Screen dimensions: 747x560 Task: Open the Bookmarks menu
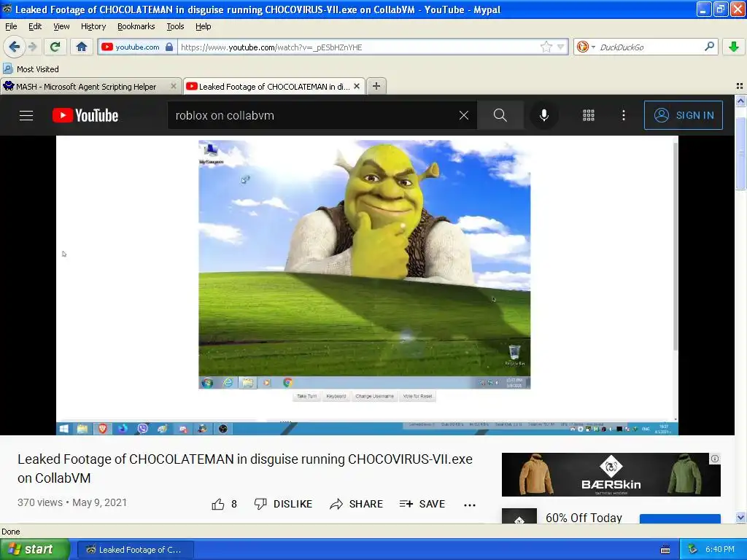[x=136, y=26]
